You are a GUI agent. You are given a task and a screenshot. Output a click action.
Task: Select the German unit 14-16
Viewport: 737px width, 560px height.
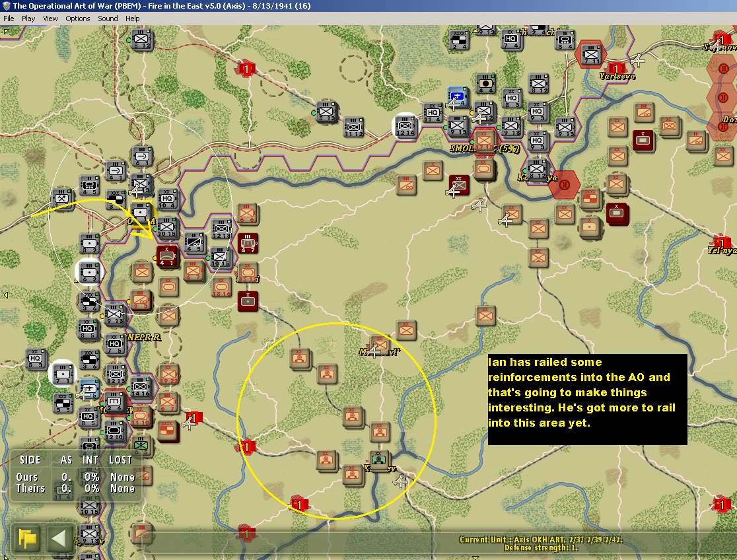[x=140, y=388]
